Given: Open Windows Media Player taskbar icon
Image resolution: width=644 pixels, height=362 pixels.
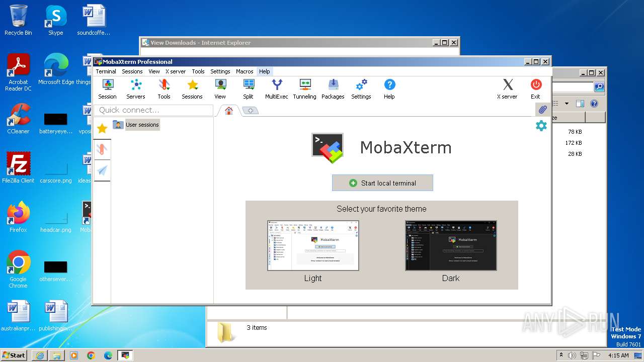Looking at the screenshot, I should click(x=74, y=355).
